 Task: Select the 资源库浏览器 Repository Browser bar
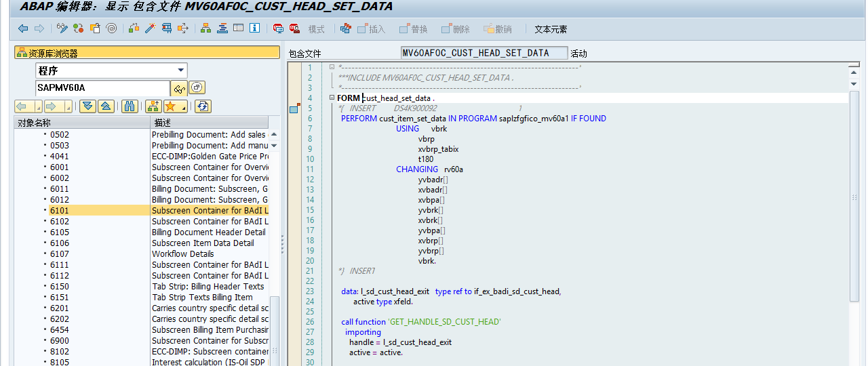[147, 53]
